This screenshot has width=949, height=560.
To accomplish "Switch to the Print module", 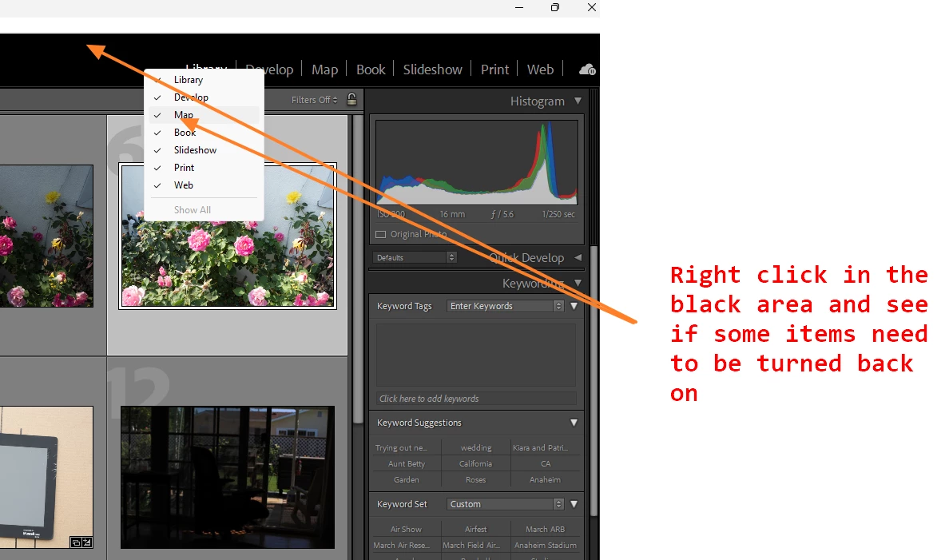I will (494, 70).
